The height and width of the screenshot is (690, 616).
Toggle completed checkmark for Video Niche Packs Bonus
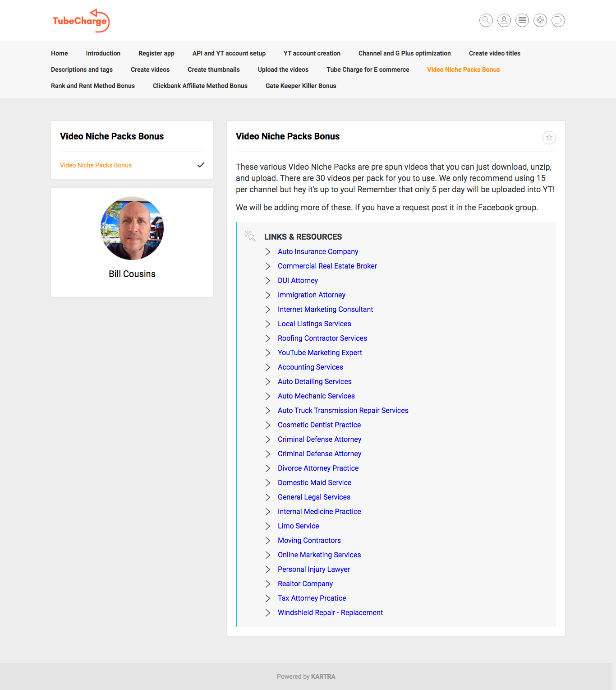coord(201,165)
